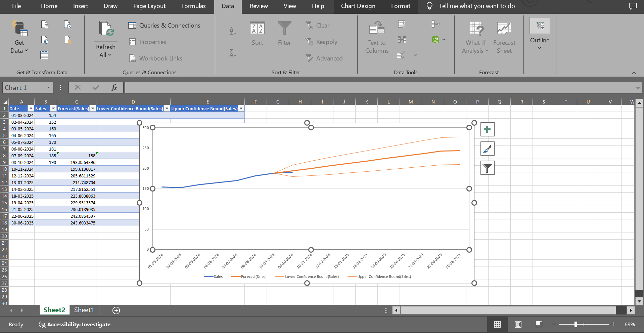The height and width of the screenshot is (333, 644).
Task: Open the Formulas ribbon tab
Action: point(193,6)
